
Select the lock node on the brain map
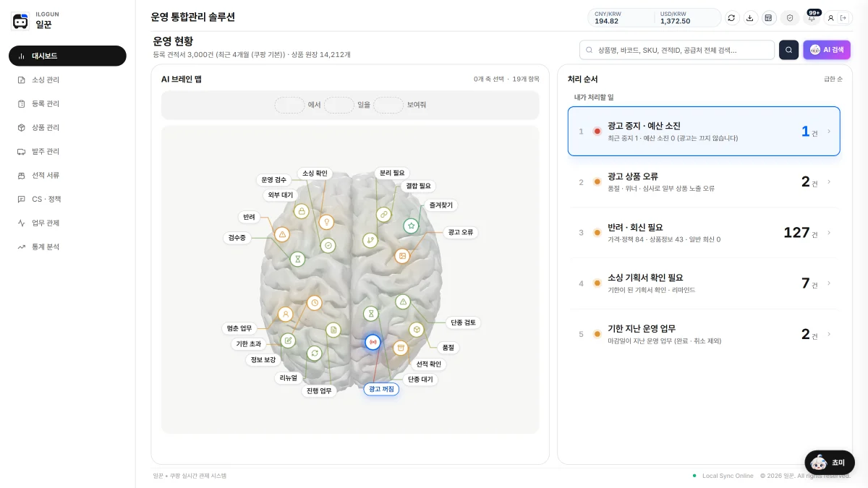302,211
